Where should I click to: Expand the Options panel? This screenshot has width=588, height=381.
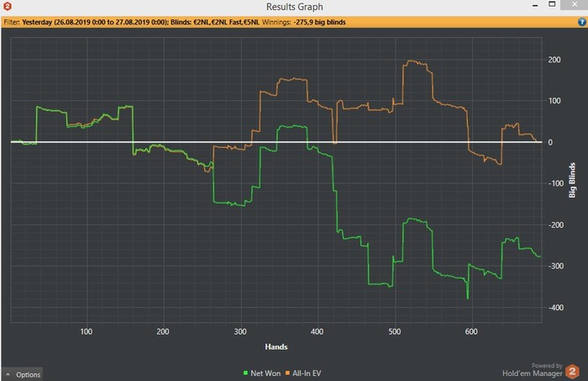tap(23, 374)
